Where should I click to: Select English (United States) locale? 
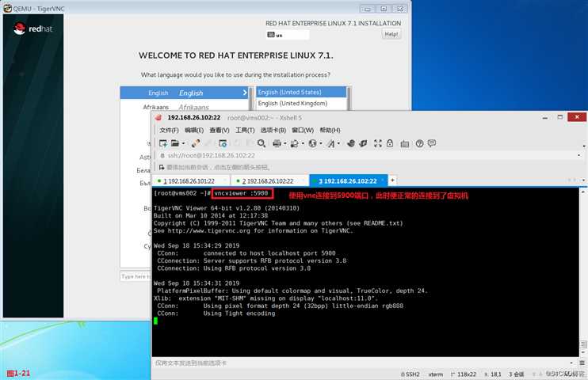[x=301, y=92]
